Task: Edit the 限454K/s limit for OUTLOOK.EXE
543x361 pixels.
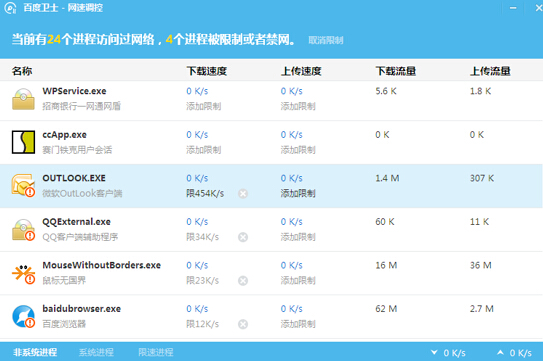Action: (x=205, y=193)
